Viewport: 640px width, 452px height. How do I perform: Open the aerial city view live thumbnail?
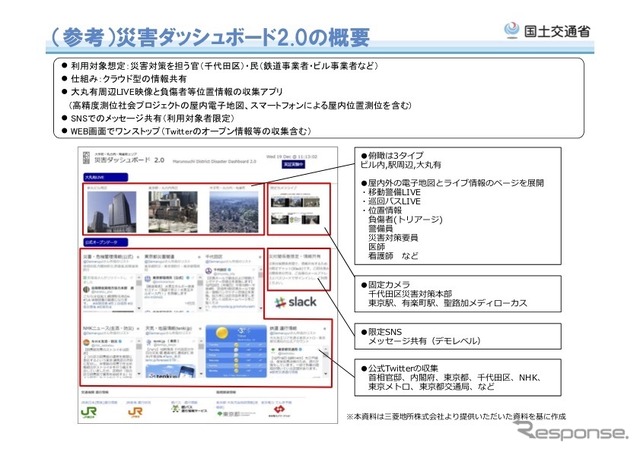(234, 212)
